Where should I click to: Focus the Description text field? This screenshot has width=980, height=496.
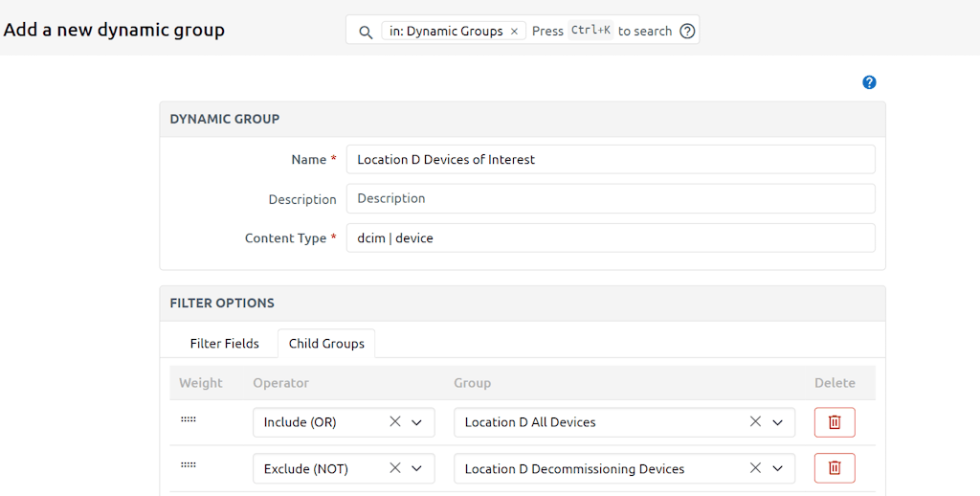click(x=610, y=199)
